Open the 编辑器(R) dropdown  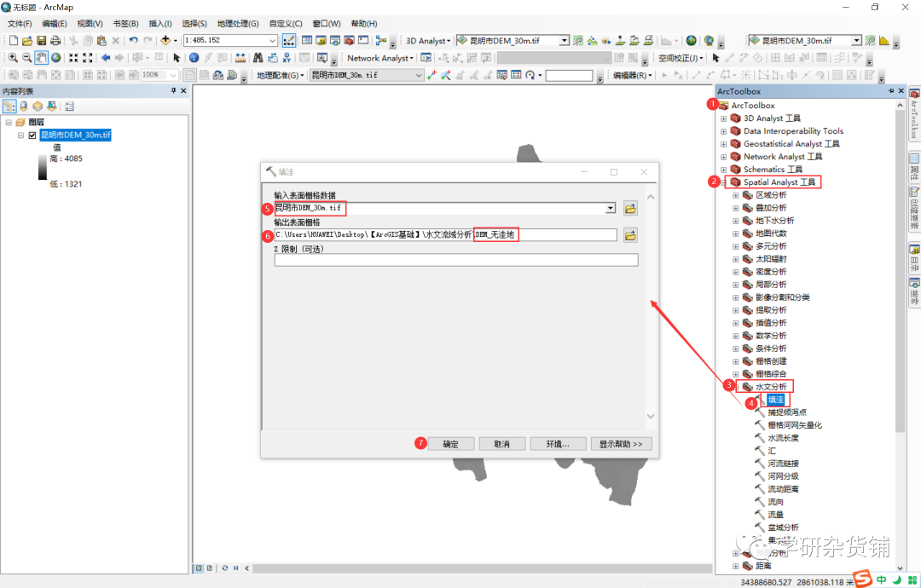point(632,75)
